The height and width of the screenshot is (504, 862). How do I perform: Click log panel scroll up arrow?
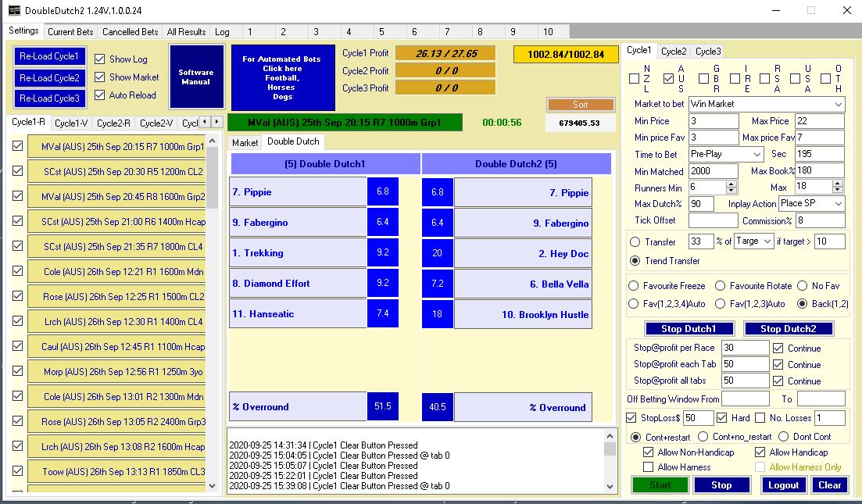pyautogui.click(x=610, y=436)
